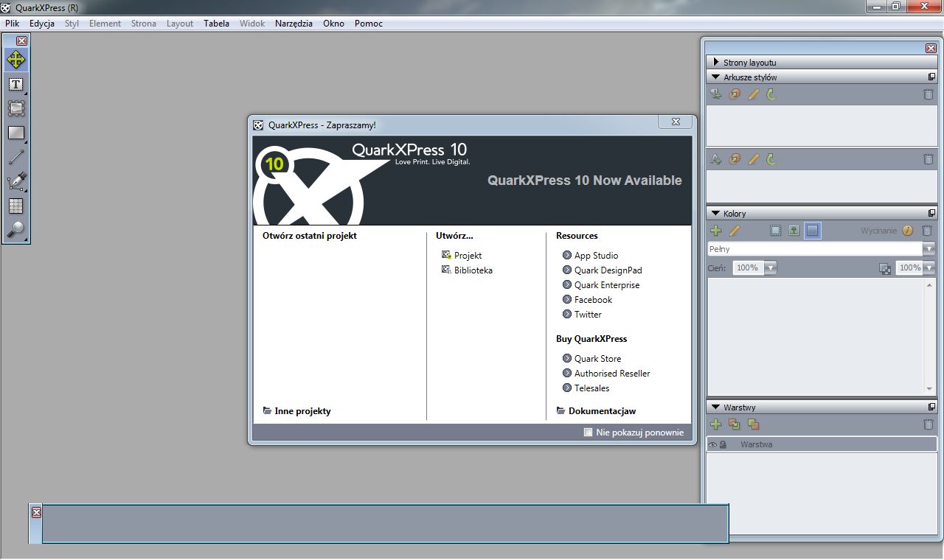Click the picture color icon in Kolory

pyautogui.click(x=794, y=231)
